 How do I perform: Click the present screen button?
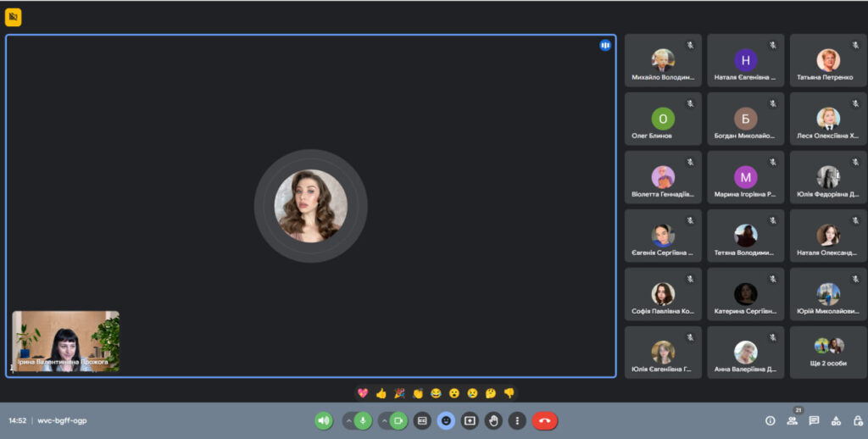470,420
